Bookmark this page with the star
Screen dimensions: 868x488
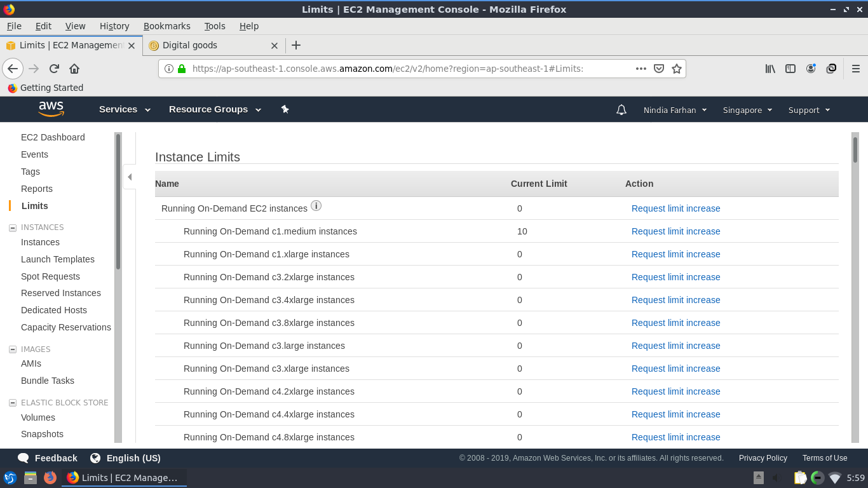(677, 69)
